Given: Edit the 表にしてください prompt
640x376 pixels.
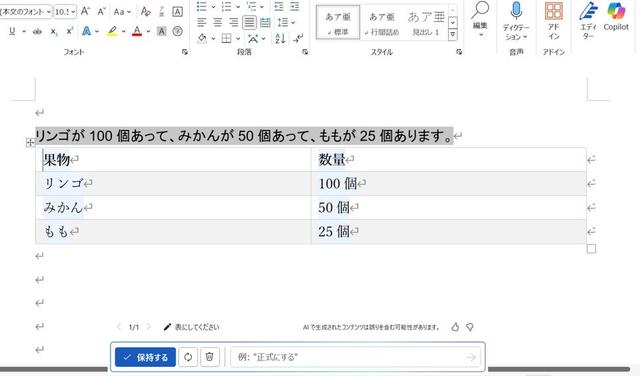Looking at the screenshot, I should (191, 327).
